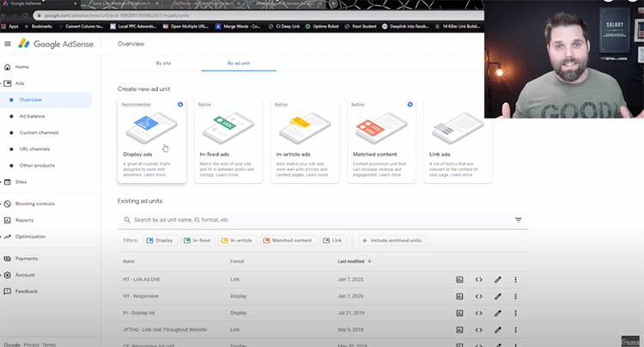Viewport: 644px width, 347px height.
Task: Get code for HT - Link Ad Unit
Action: pos(478,279)
